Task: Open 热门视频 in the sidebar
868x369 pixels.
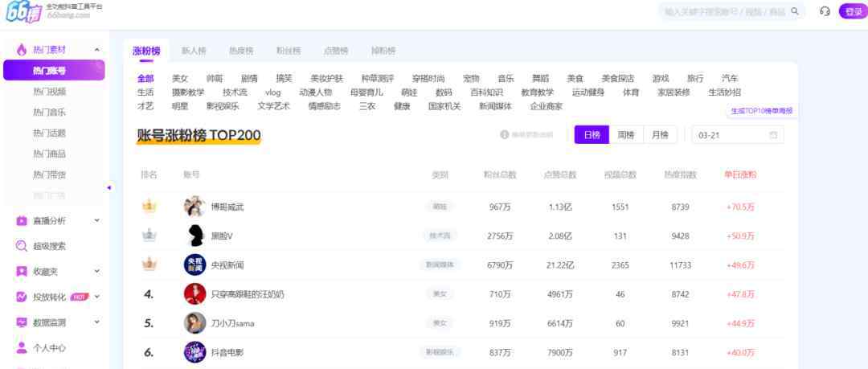Action: 49,92
